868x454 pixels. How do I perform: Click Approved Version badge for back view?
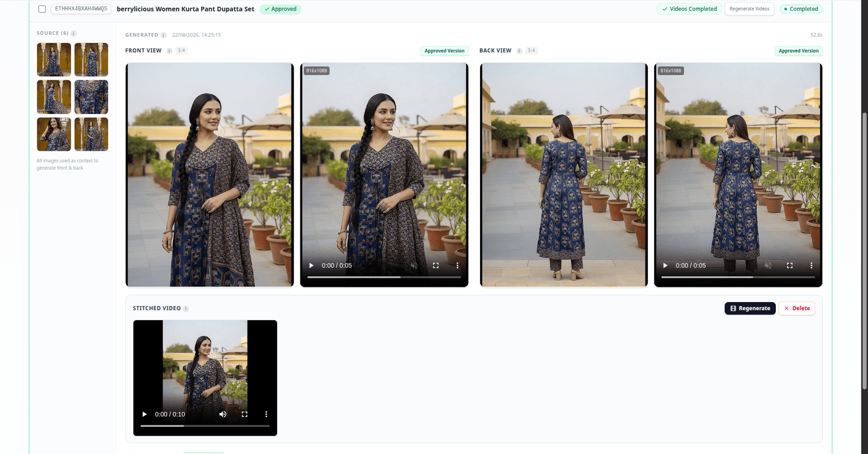click(x=799, y=51)
